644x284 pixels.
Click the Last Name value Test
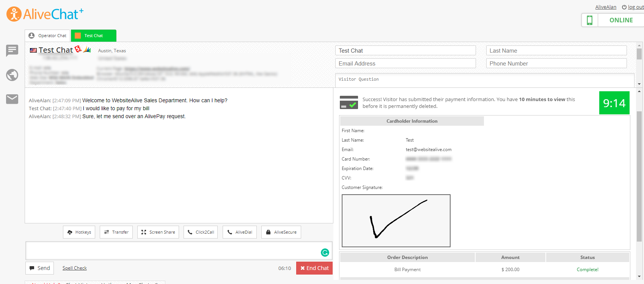tap(410, 140)
